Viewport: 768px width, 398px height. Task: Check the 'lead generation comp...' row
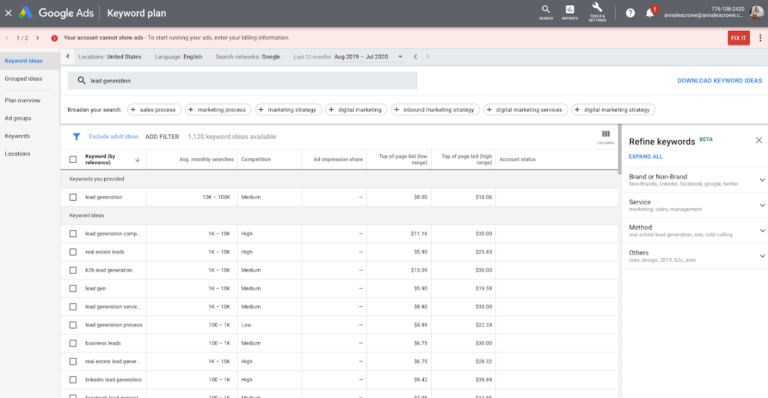coord(73,234)
